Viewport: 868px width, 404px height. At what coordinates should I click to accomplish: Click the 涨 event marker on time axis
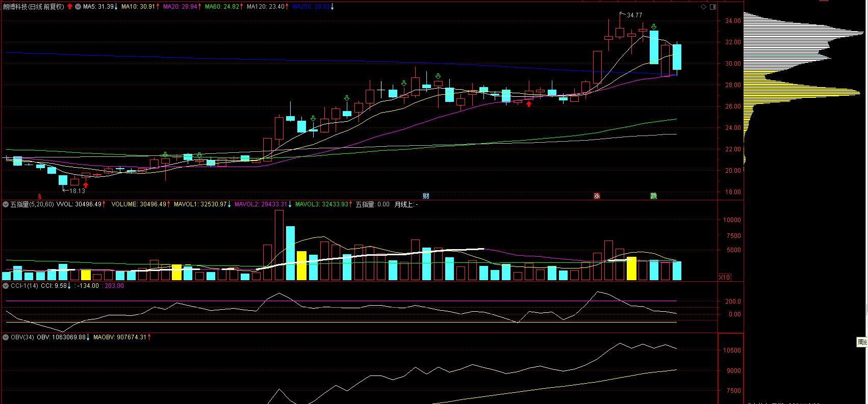597,196
